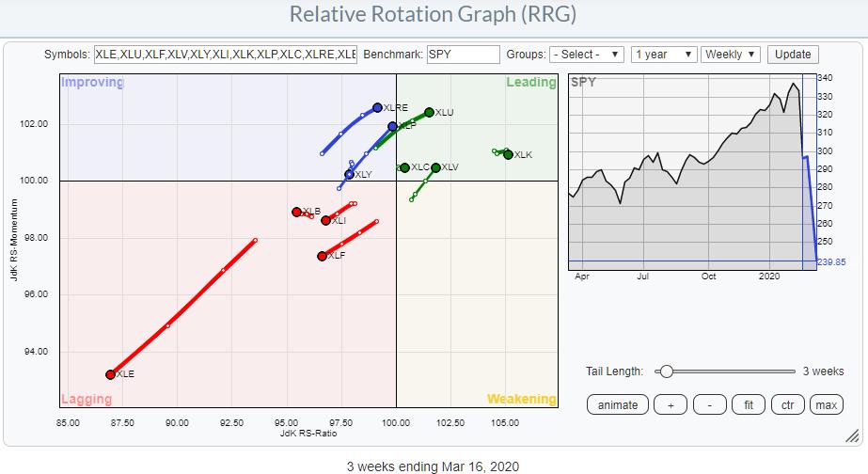Start the tail animation with animate button

[618, 405]
